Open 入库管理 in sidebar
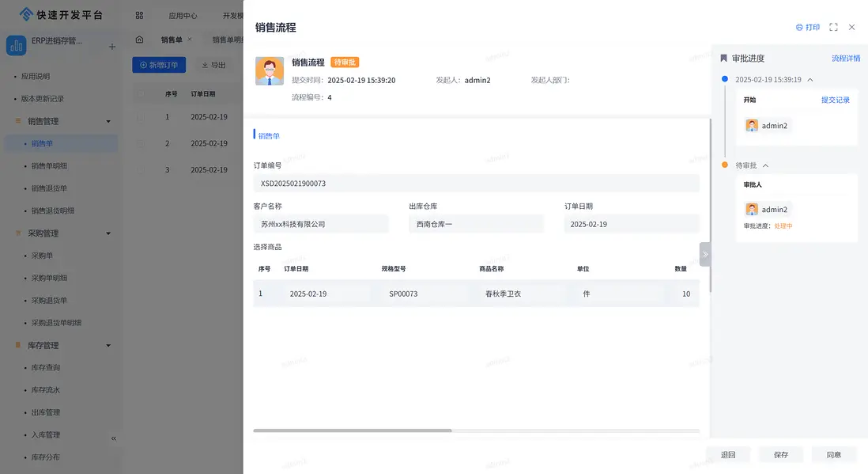Screen dimensions: 868x474 click(46, 434)
